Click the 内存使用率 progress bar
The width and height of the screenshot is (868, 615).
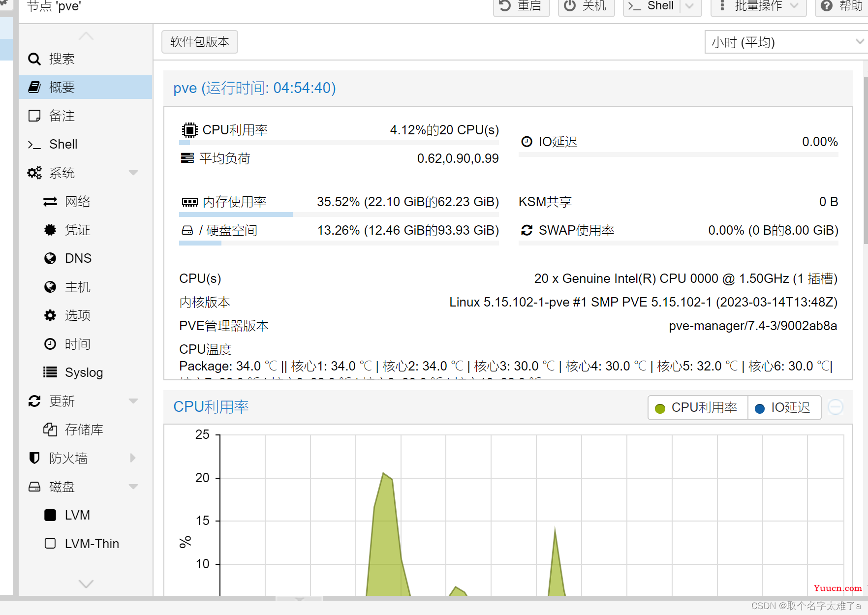point(339,215)
